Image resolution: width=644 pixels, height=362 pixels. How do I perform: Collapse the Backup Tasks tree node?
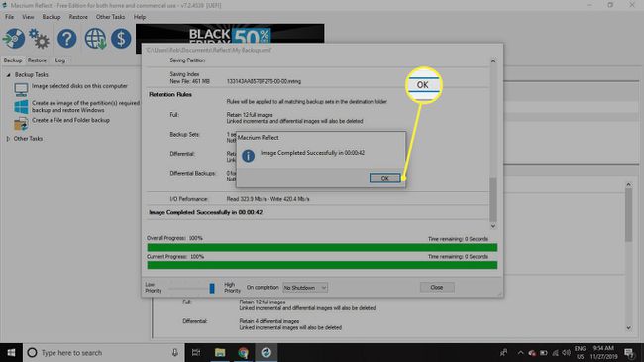[x=8, y=75]
